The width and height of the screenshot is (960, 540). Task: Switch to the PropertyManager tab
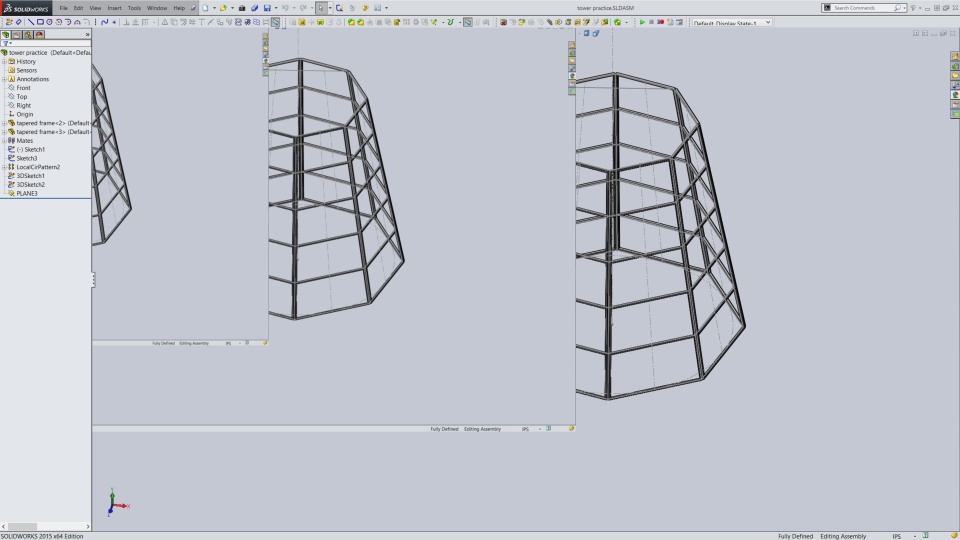17,35
